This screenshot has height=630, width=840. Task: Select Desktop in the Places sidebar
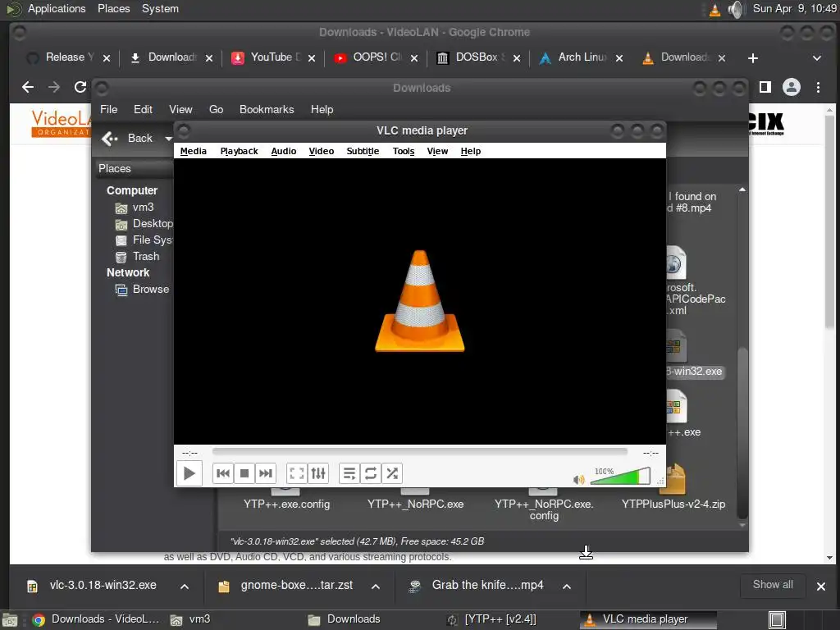(144, 223)
